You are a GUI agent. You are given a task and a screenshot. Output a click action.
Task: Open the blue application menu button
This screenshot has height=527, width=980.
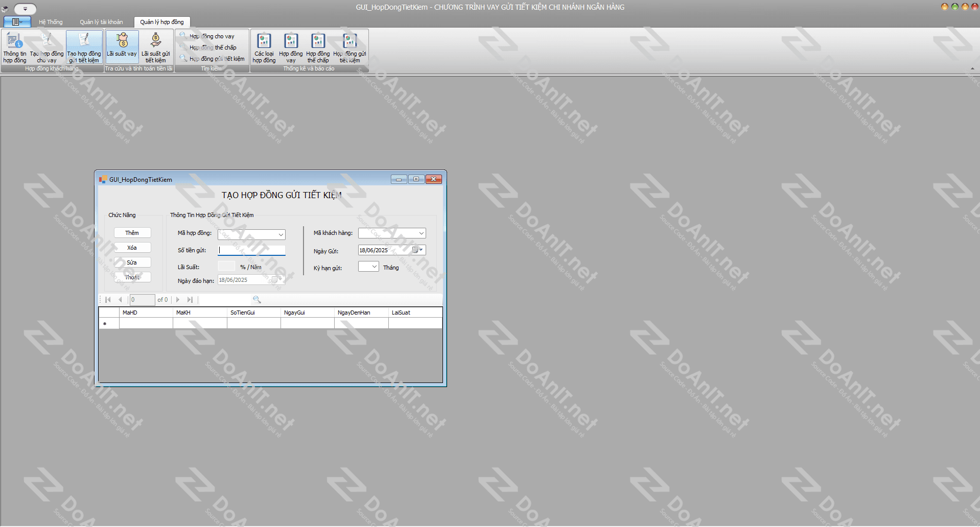coord(17,22)
